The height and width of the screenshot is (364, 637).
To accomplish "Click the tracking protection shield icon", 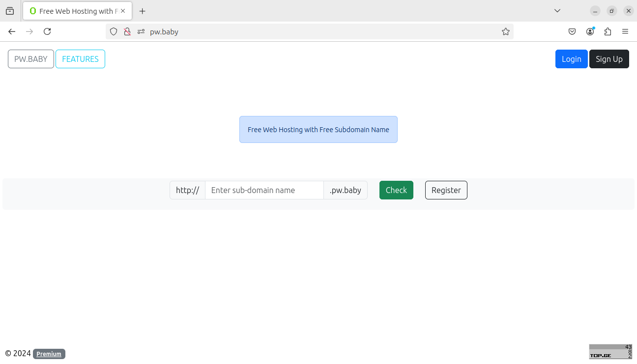I will click(114, 31).
